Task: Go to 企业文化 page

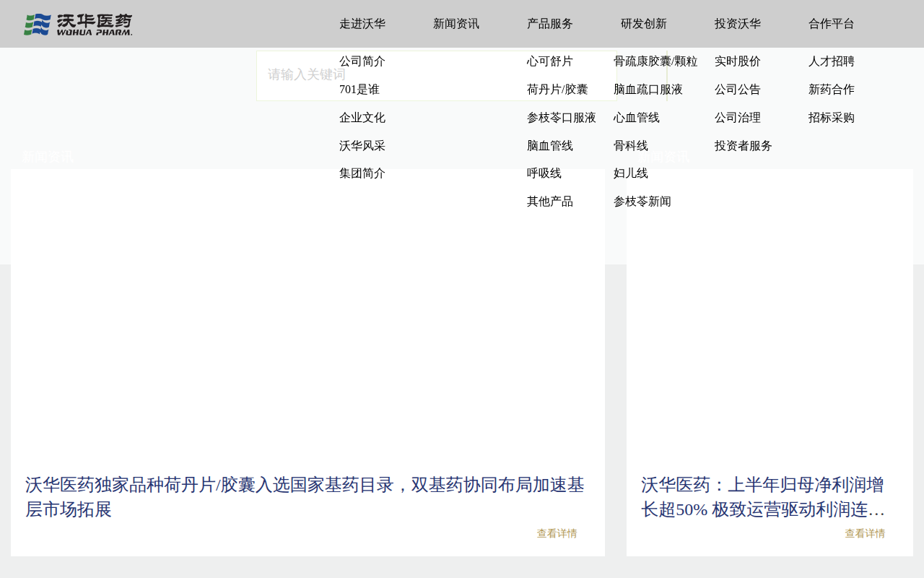Action: point(362,118)
